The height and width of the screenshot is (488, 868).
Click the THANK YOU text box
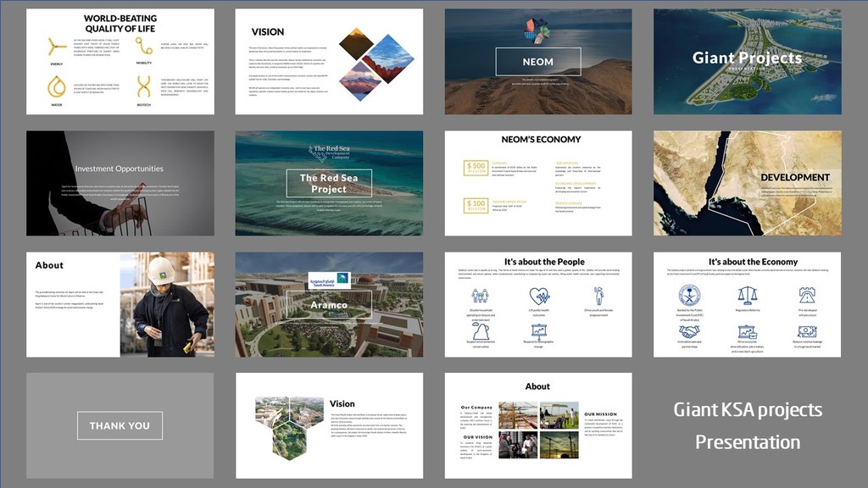[120, 425]
